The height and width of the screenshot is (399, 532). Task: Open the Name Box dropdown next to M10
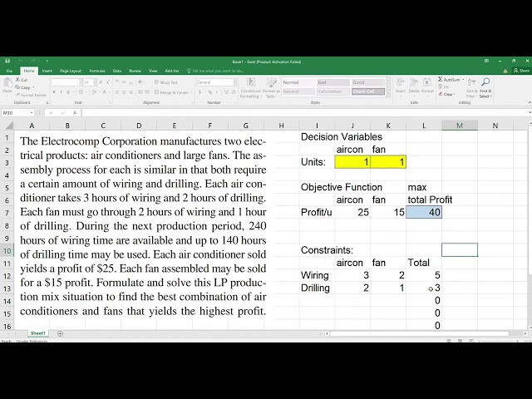(32, 113)
